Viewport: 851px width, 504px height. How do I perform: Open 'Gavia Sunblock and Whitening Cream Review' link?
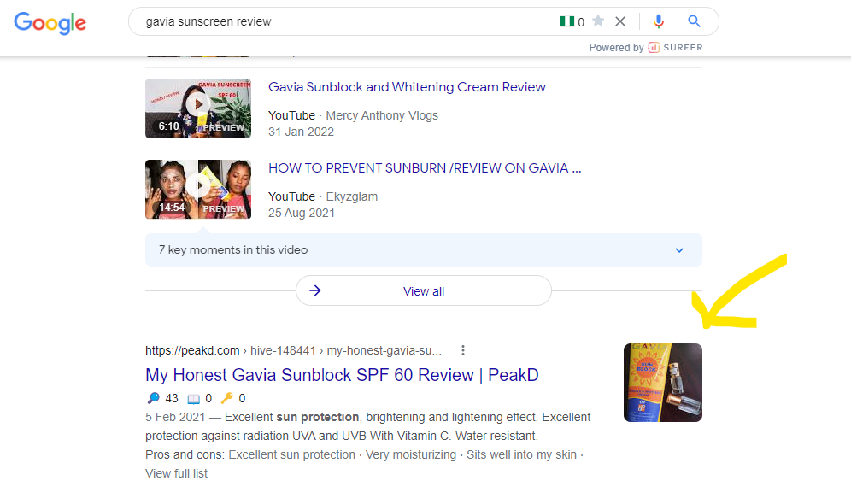[407, 87]
